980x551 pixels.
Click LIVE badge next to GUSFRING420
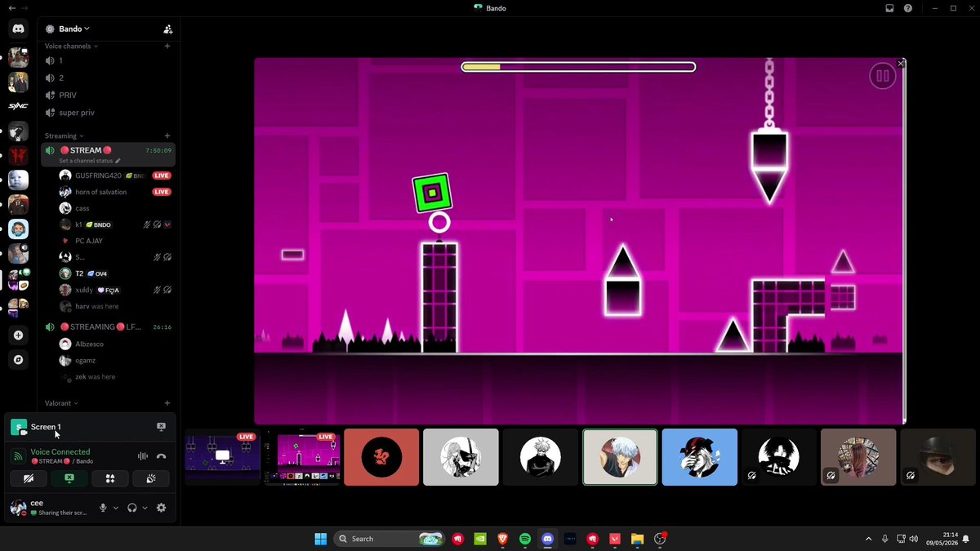(x=162, y=176)
